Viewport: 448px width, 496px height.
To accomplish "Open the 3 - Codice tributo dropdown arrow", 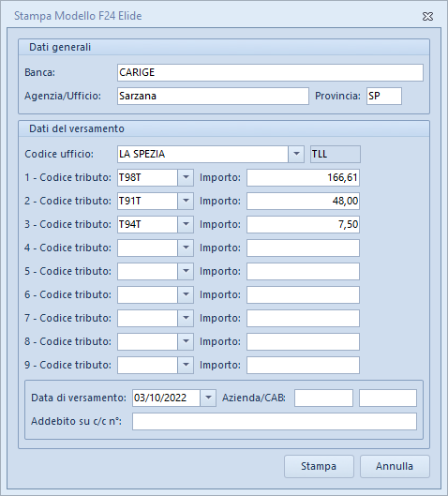I will (186, 224).
